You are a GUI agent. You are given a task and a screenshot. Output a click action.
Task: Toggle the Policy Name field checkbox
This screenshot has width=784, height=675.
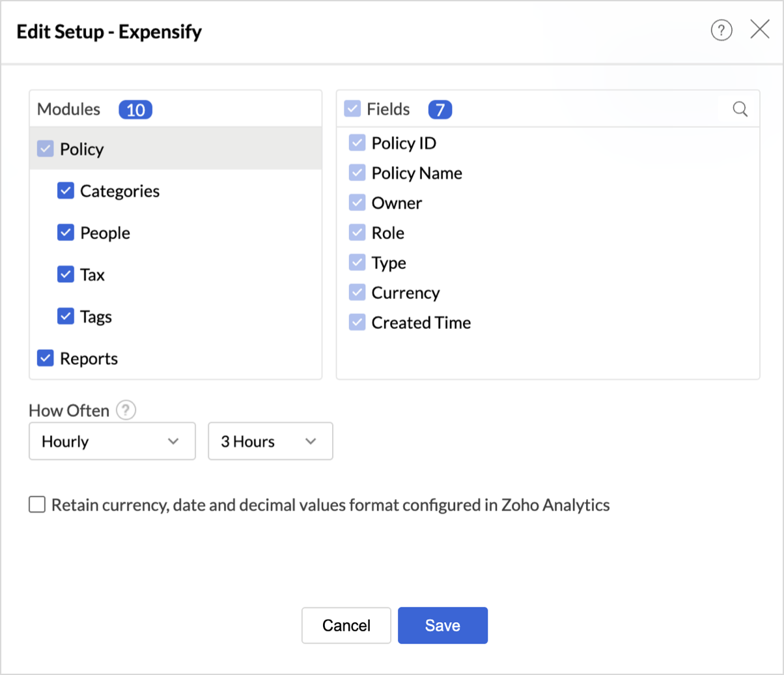[357, 173]
